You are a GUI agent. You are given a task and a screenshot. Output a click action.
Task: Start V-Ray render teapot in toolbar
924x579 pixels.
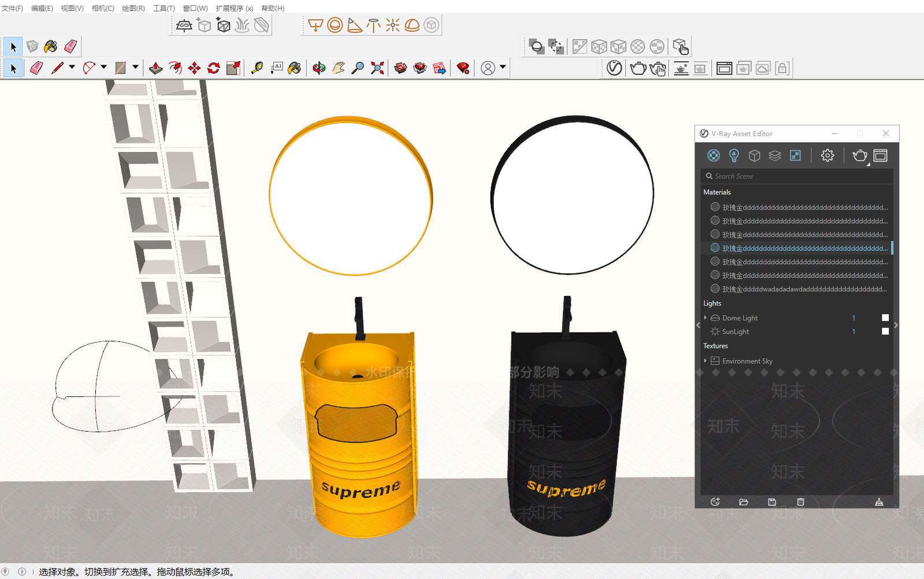pyautogui.click(x=638, y=68)
